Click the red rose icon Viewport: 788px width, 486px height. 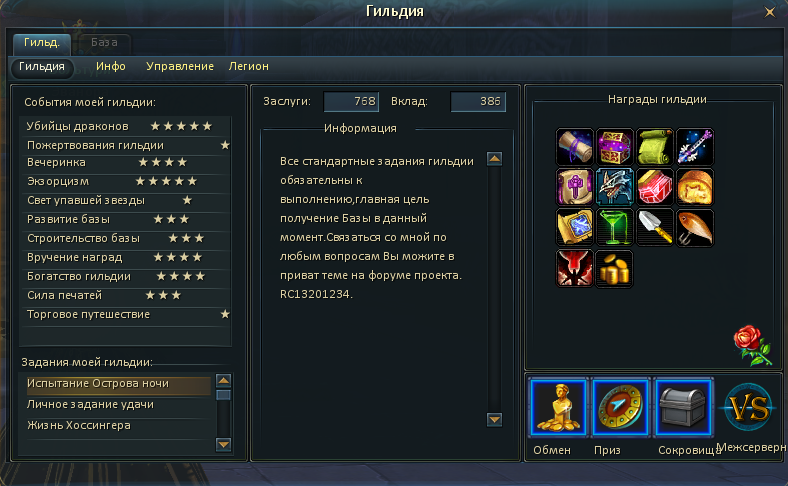click(752, 345)
